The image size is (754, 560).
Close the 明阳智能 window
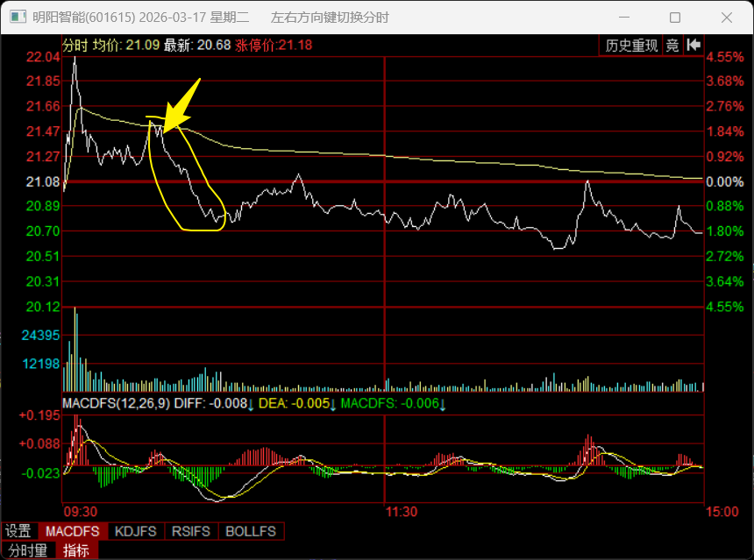727,18
